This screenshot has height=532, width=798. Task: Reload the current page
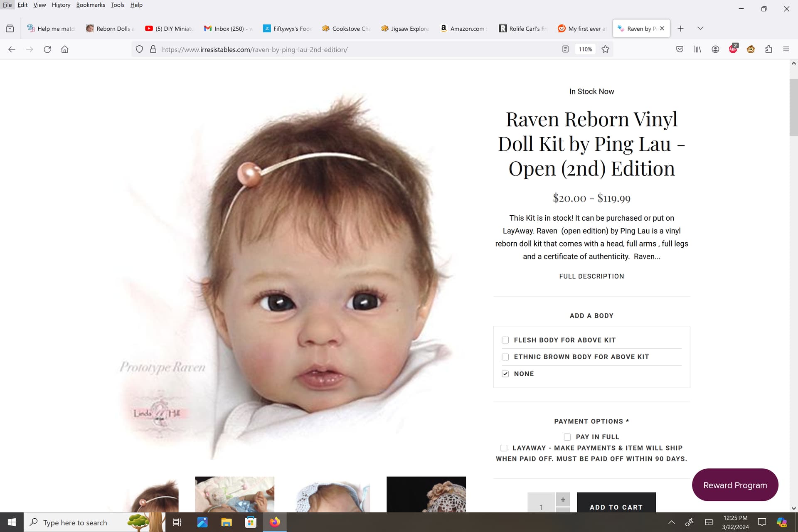click(47, 49)
